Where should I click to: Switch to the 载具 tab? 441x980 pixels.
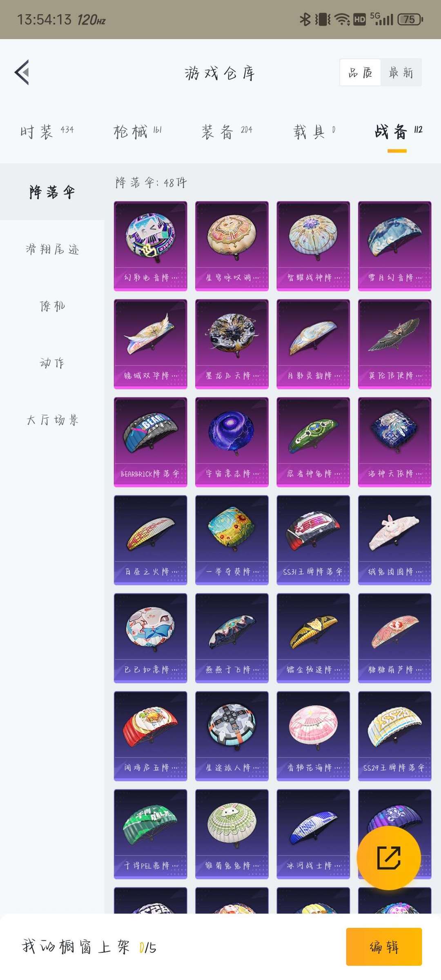314,131
